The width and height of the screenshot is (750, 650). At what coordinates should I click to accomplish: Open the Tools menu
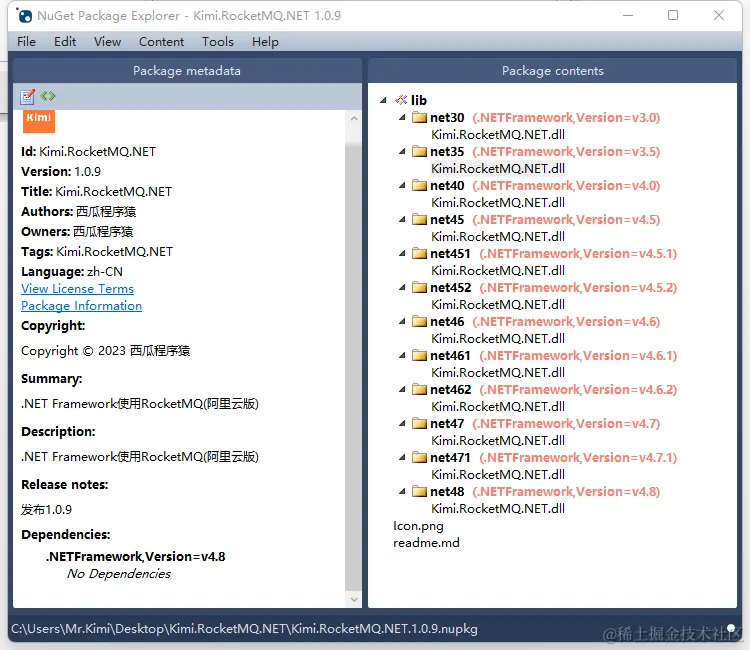pyautogui.click(x=218, y=42)
